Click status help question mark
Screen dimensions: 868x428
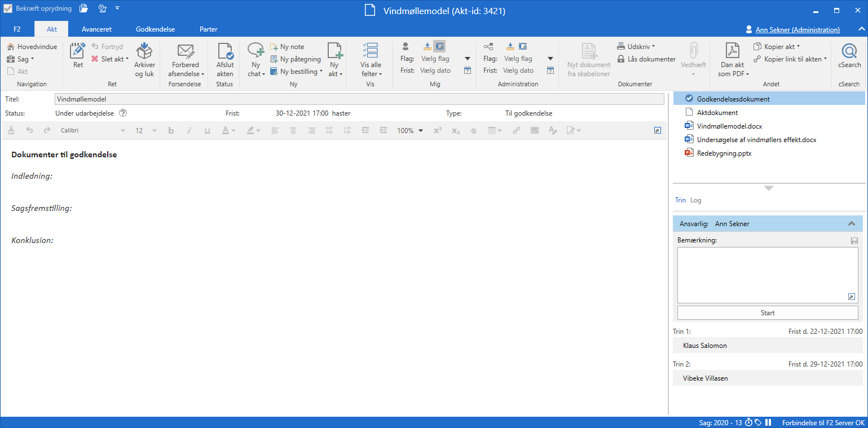(x=123, y=113)
